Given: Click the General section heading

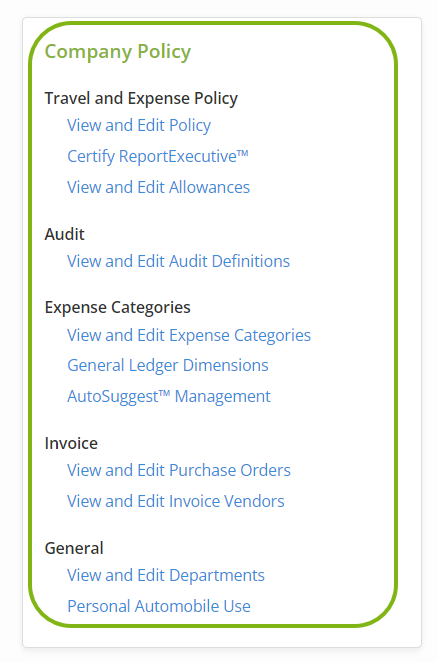Looking at the screenshot, I should tap(74, 548).
